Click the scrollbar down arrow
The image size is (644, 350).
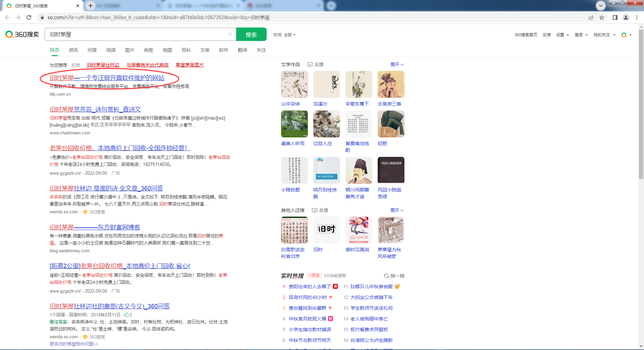point(641,346)
